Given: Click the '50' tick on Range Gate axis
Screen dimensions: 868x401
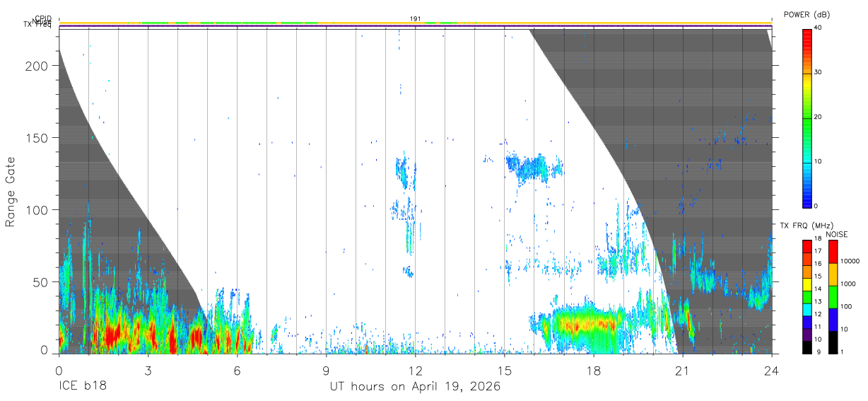Looking at the screenshot, I should click(42, 282).
